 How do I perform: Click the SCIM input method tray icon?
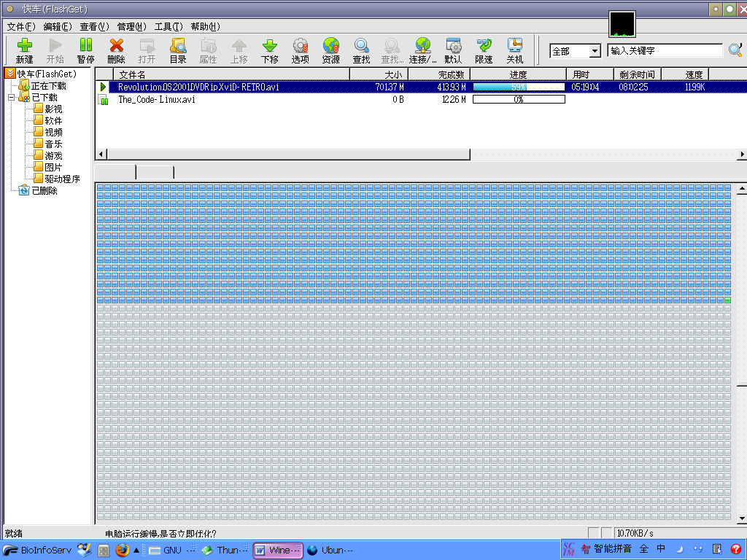tap(569, 549)
